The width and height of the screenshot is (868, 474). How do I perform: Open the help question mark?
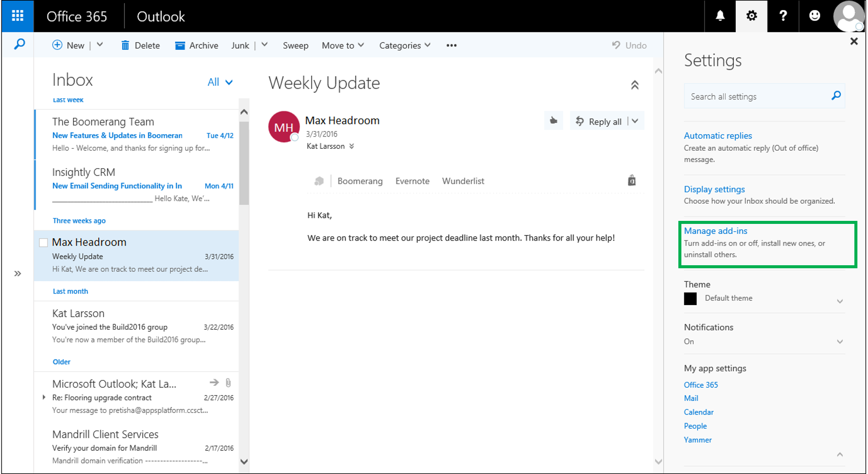click(783, 16)
